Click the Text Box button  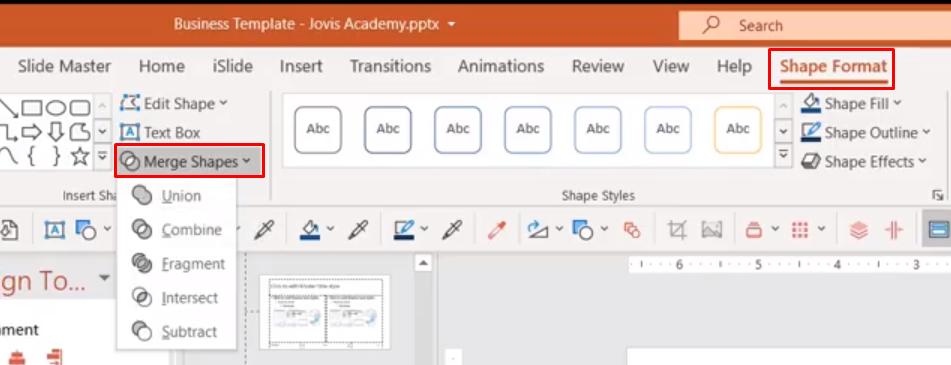(x=161, y=132)
